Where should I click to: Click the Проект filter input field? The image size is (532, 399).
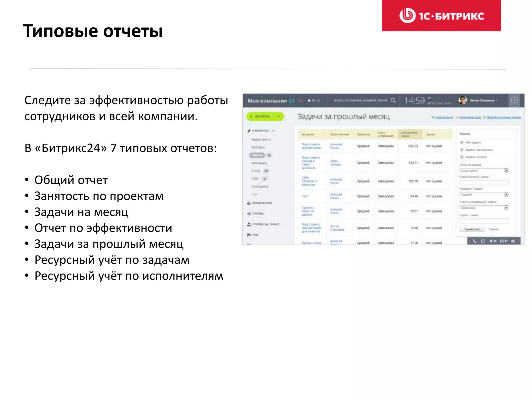[x=484, y=221]
